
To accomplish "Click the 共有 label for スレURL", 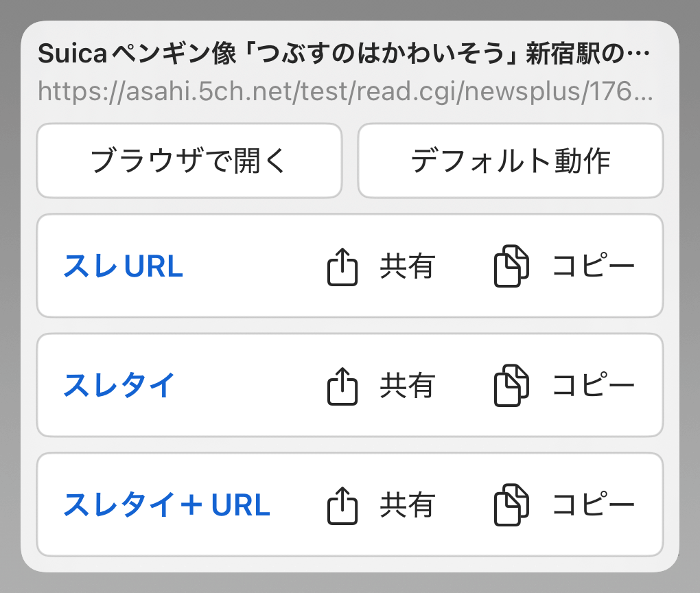I will [407, 267].
